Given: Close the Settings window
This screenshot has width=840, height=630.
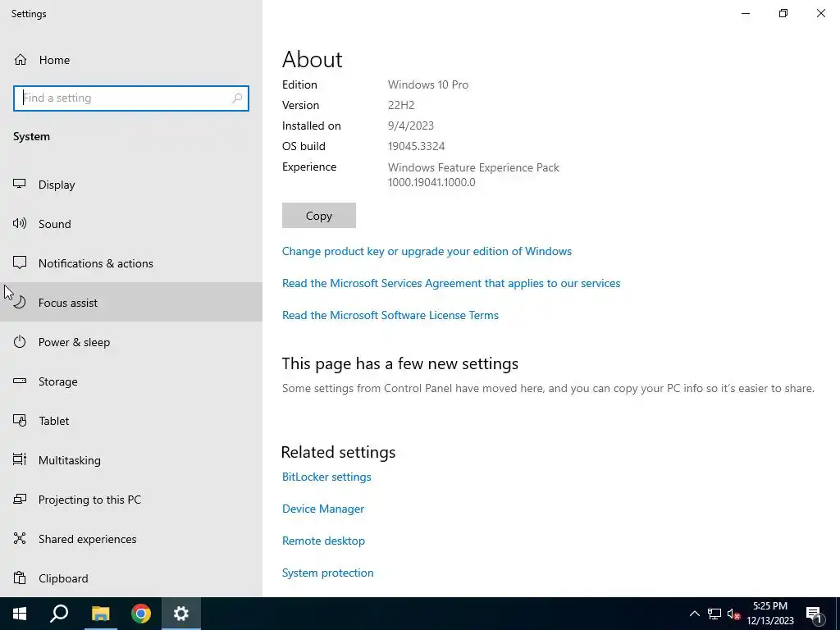Looking at the screenshot, I should 820,13.
